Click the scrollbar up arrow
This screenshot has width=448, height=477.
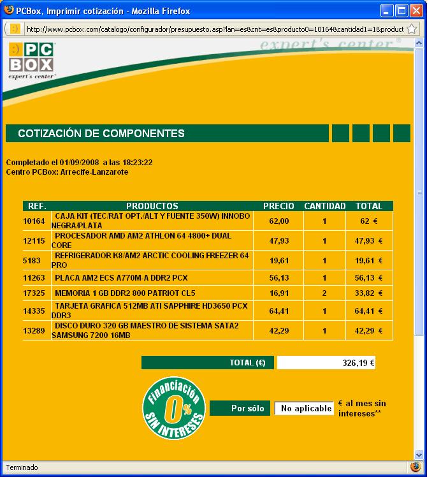[419, 43]
